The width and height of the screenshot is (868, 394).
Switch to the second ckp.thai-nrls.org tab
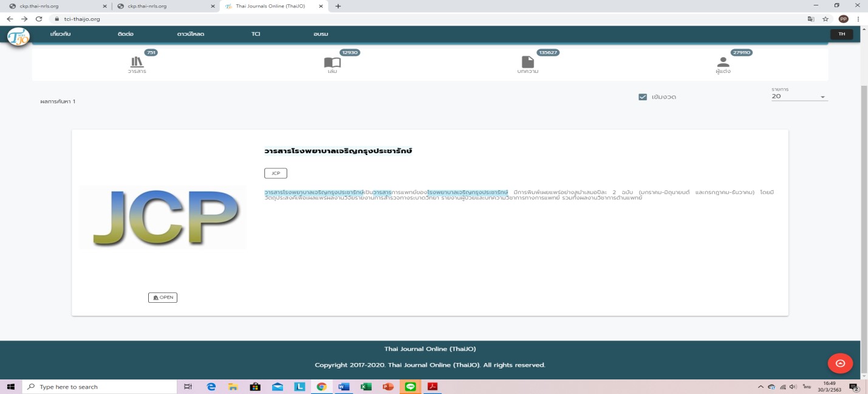click(165, 6)
